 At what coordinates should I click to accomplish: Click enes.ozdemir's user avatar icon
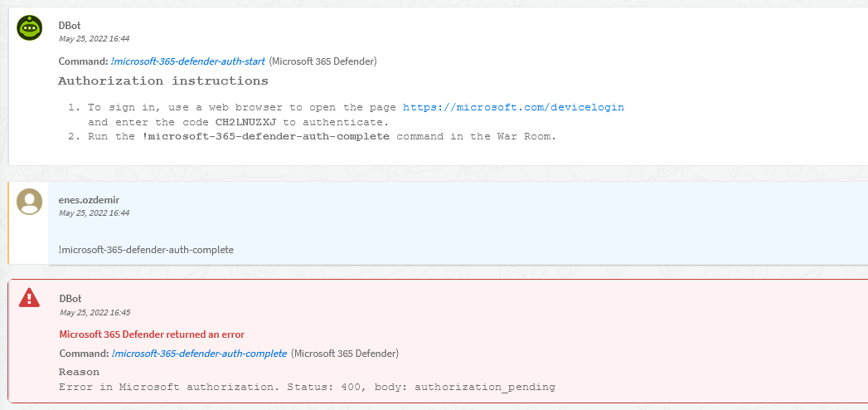click(29, 202)
